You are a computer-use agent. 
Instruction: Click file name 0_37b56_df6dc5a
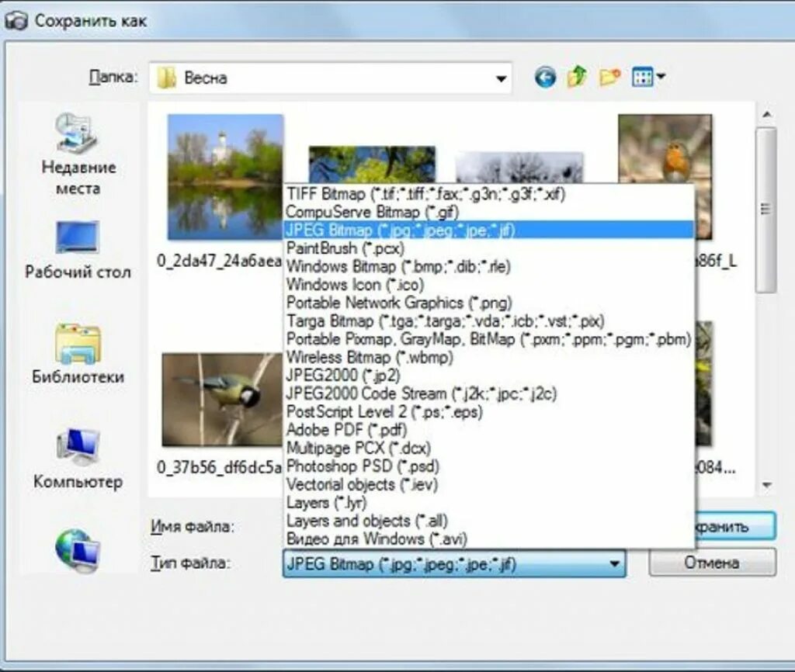tap(219, 466)
